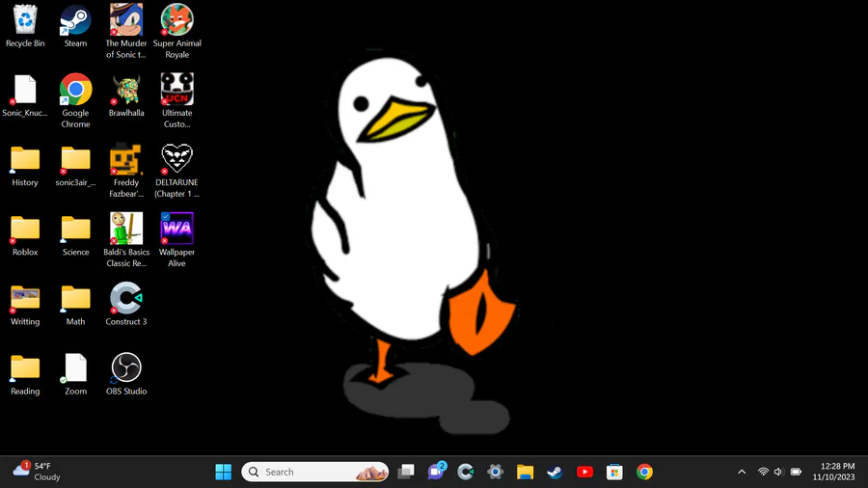
Task: Launch Steam from the desktop shortcut
Action: (x=76, y=26)
